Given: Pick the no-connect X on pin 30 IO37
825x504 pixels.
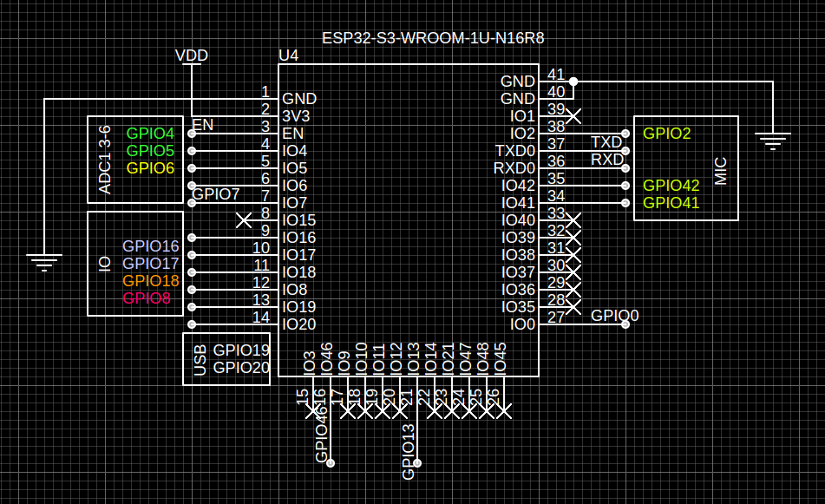Looking at the screenshot, I should [573, 272].
